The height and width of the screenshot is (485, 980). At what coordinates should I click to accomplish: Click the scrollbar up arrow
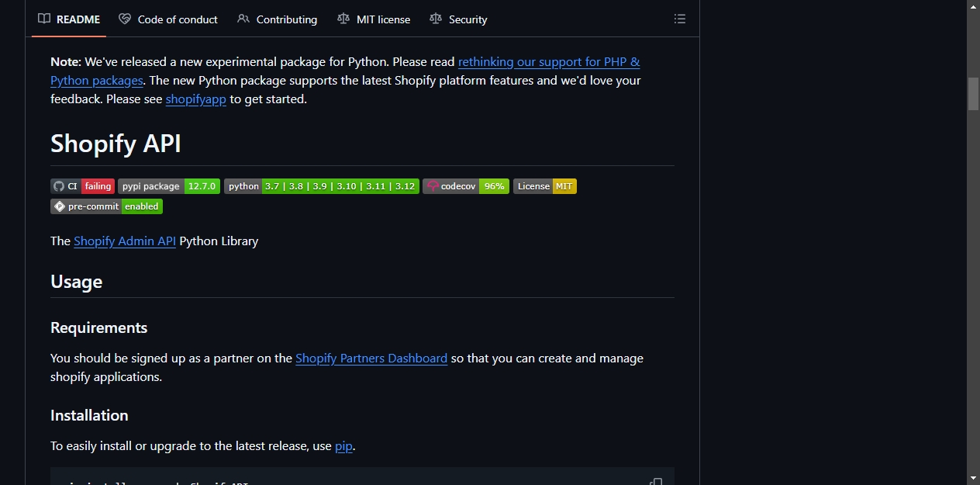pos(973,6)
